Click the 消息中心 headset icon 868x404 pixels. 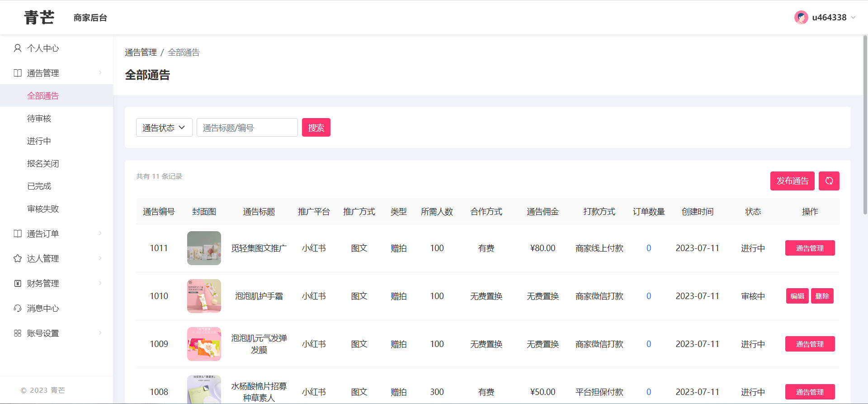coord(18,308)
